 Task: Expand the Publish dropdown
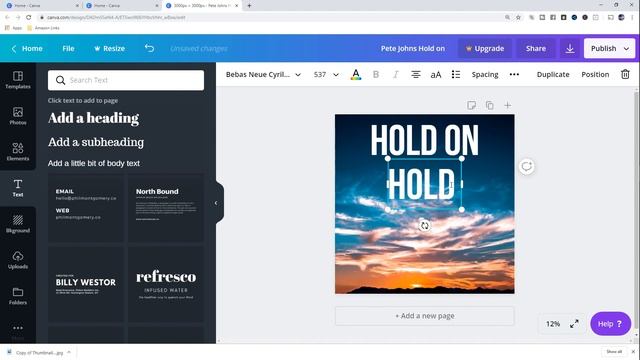click(x=626, y=49)
